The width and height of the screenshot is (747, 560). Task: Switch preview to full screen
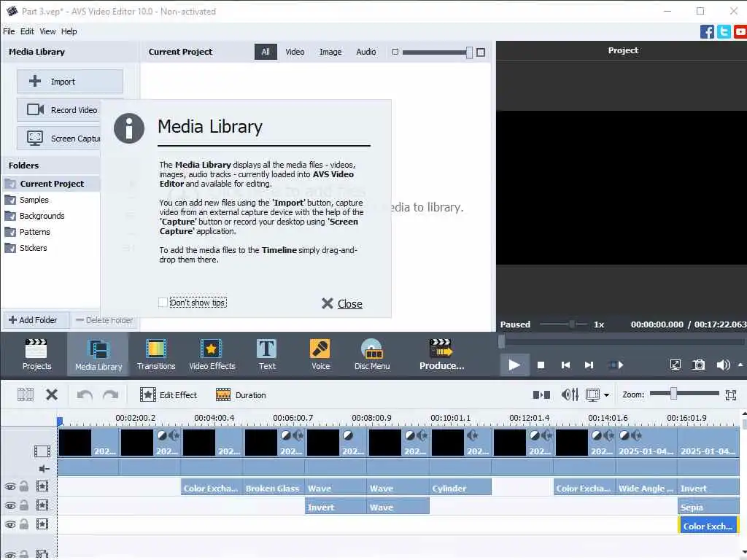[675, 365]
